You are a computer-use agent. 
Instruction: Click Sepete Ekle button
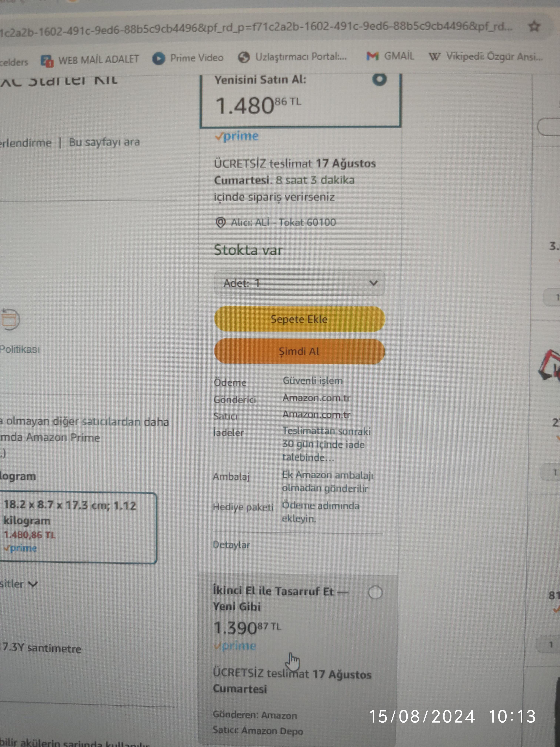click(299, 319)
